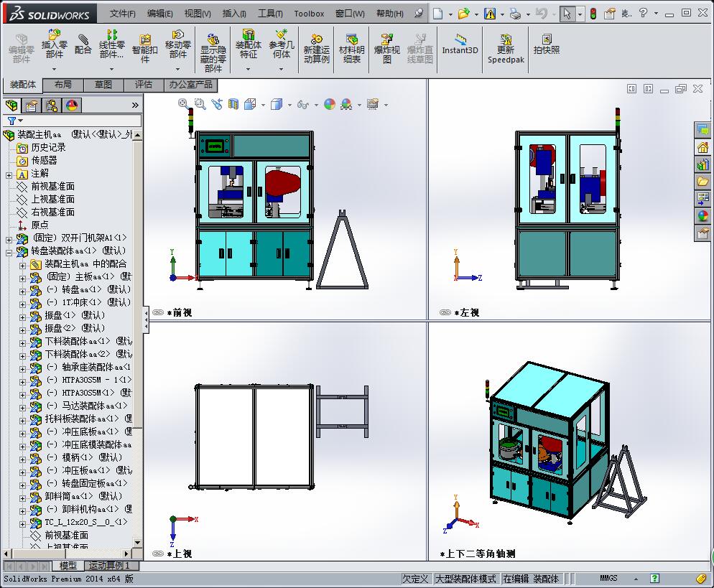
Task: Open the DisplayManager color sphere tab
Action: [72, 106]
